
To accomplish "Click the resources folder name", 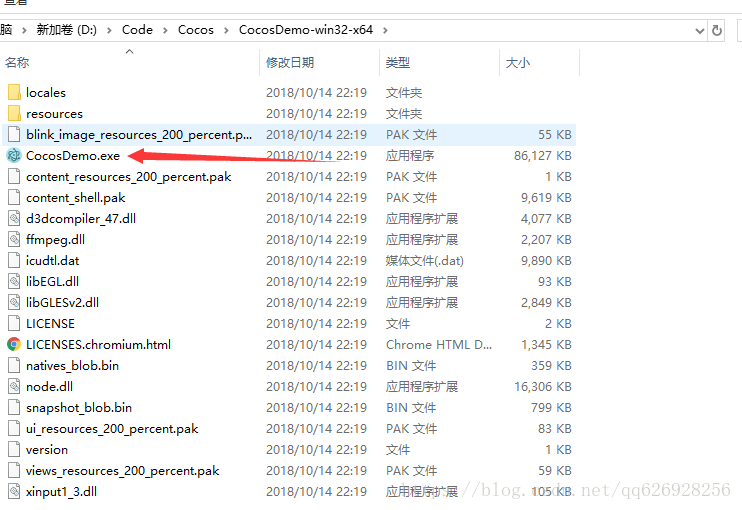I will click(x=54, y=114).
